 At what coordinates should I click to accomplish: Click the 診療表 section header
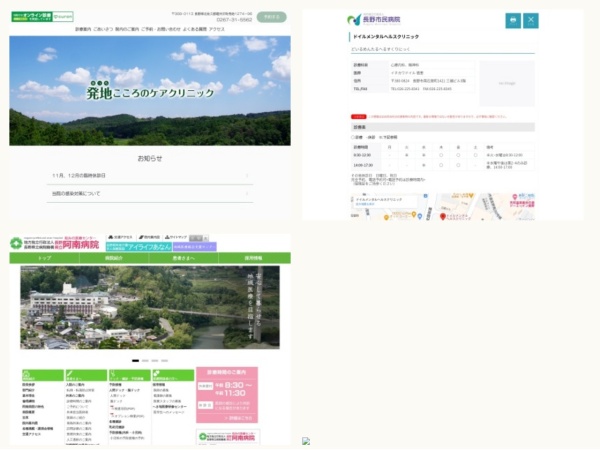pos(443,127)
